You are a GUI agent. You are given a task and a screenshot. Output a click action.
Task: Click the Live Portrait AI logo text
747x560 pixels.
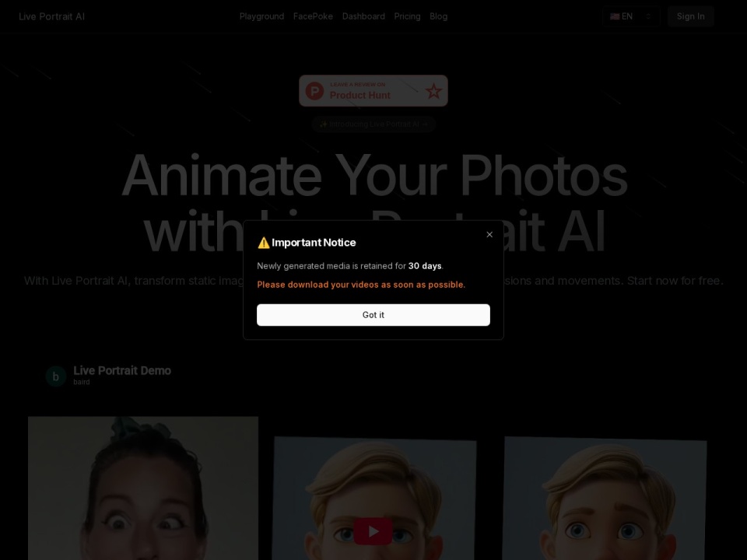point(51,16)
